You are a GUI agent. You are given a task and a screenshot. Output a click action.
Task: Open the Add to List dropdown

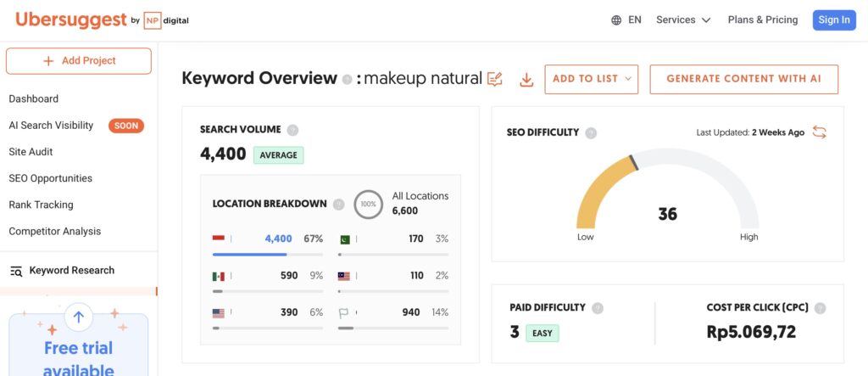click(x=592, y=79)
